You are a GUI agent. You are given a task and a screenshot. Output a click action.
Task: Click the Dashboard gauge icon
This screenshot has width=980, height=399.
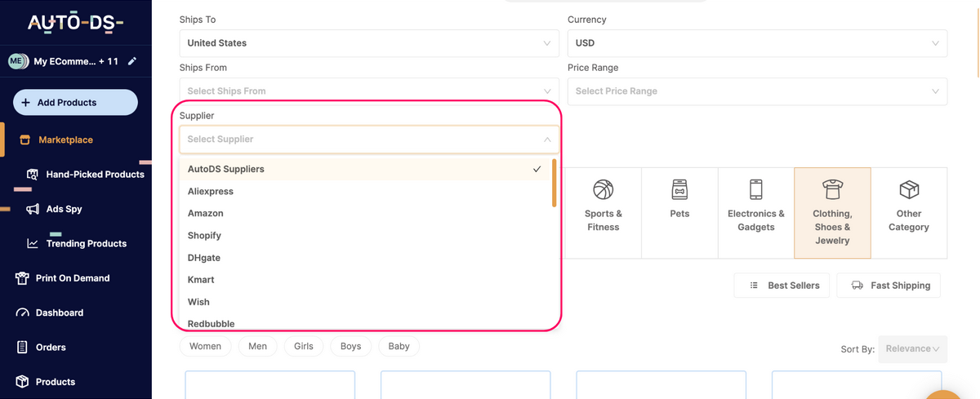click(x=22, y=313)
